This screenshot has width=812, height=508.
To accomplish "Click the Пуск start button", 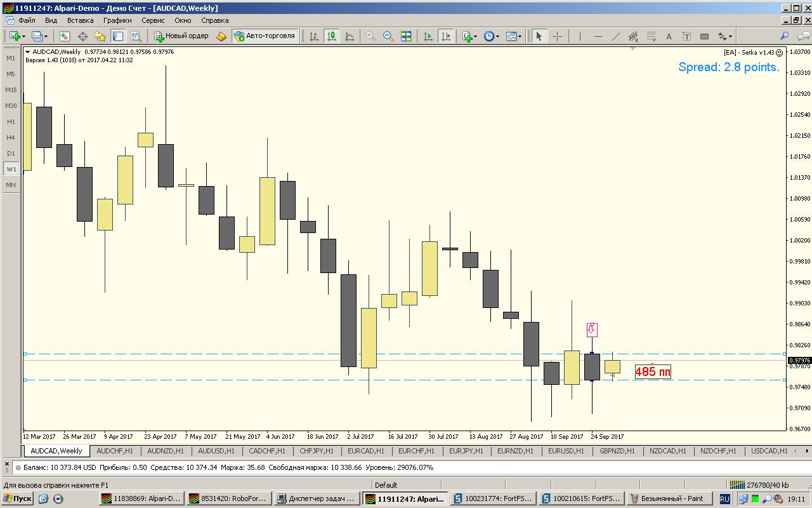I will [18, 499].
